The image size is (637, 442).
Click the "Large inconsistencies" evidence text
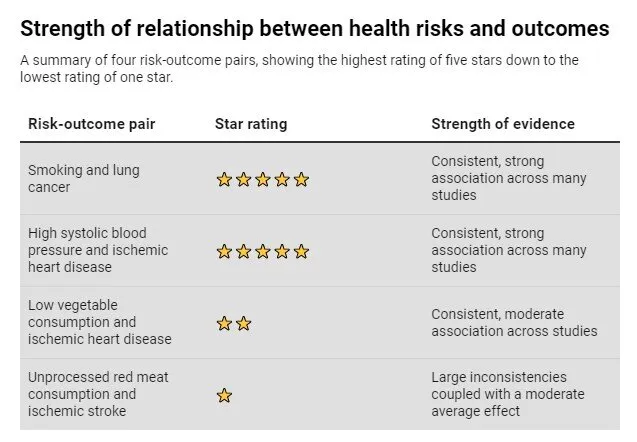click(506, 394)
